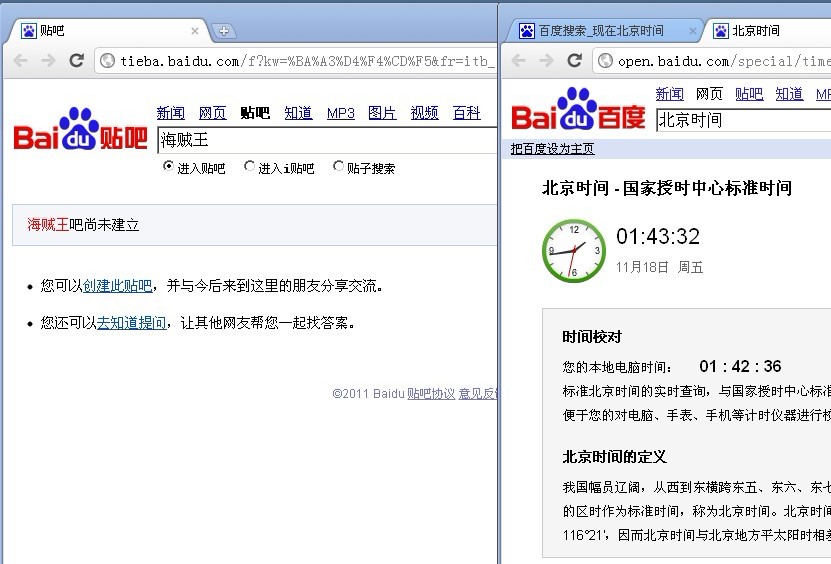Click the green analog clock image

[x=574, y=251]
